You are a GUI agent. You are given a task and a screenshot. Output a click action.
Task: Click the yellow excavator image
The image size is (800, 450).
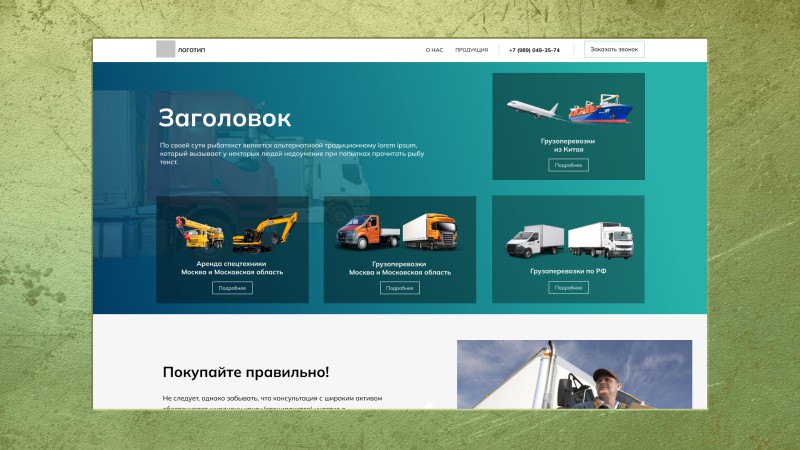pos(265,233)
